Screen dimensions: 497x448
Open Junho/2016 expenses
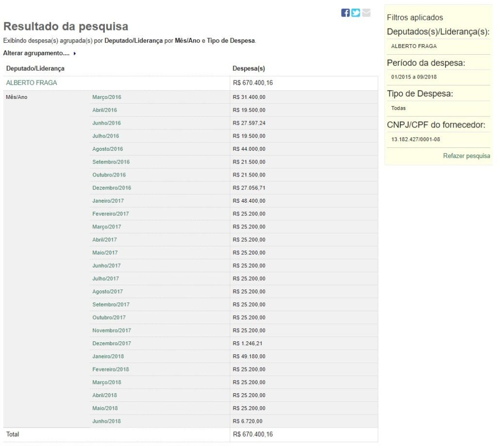(x=106, y=123)
